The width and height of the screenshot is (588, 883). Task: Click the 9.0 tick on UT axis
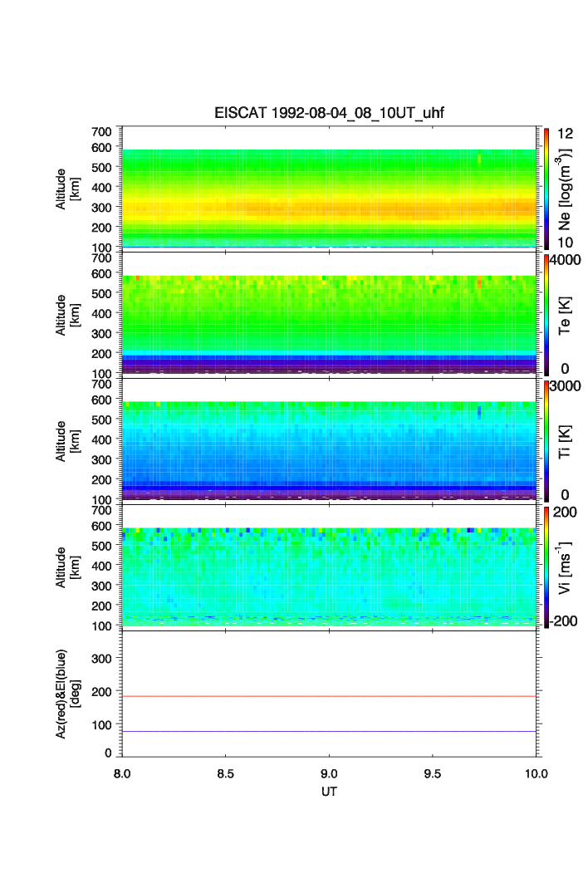[329, 773]
